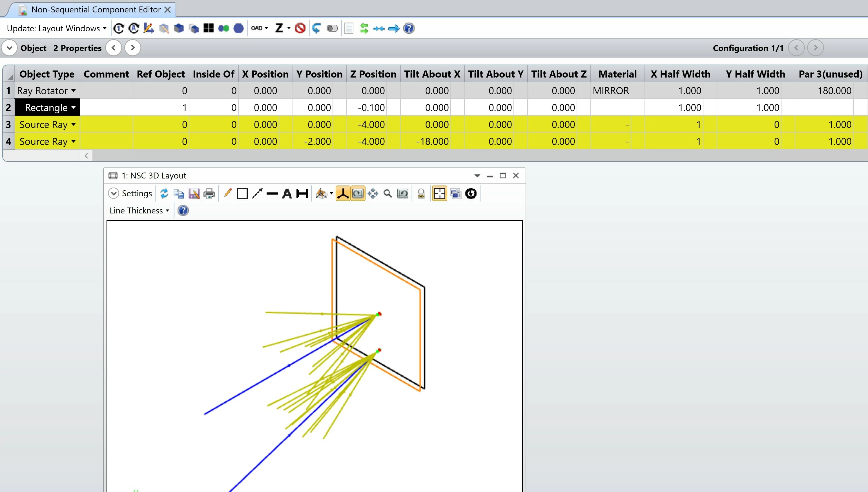Click the refresh icon in 3D Layout toolbar
This screenshot has width=868, height=492.
[x=164, y=194]
